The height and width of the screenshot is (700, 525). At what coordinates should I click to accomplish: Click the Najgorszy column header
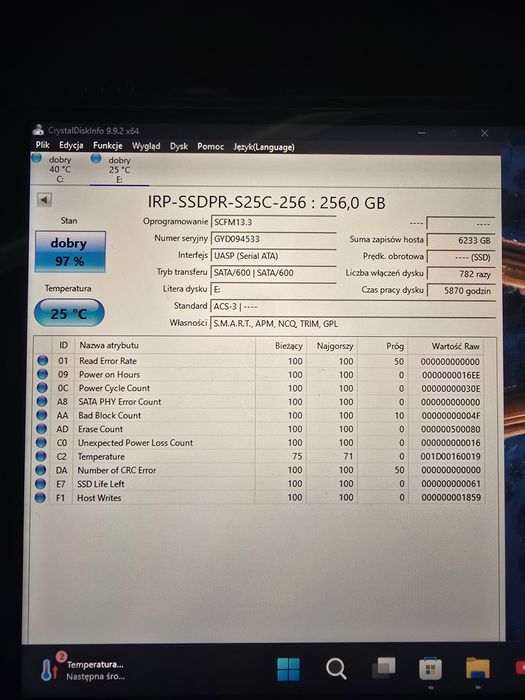(x=332, y=346)
